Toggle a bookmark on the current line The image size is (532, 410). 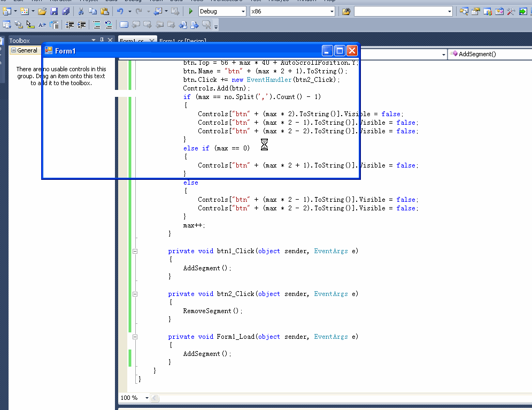(x=124, y=25)
